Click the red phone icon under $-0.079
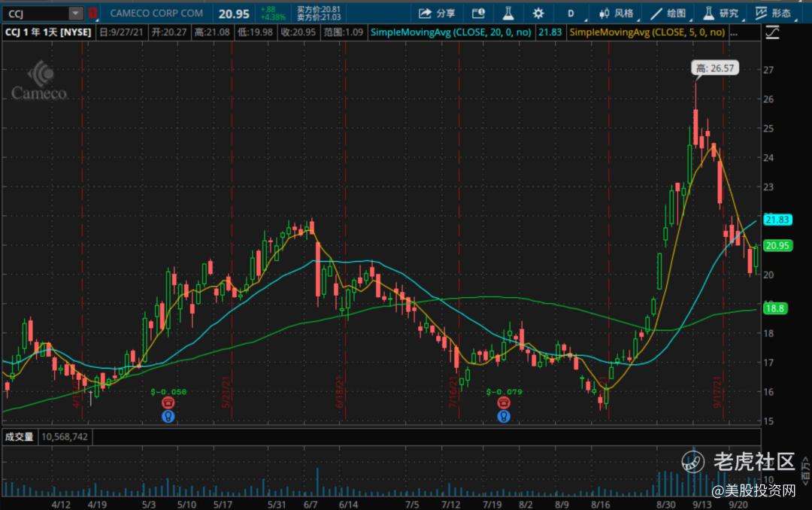 coord(504,402)
